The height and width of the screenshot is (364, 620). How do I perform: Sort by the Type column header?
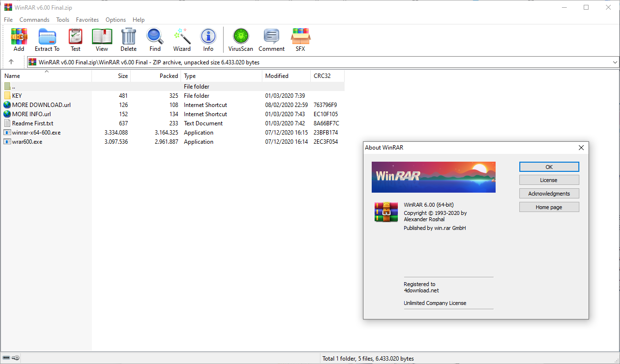(x=222, y=76)
